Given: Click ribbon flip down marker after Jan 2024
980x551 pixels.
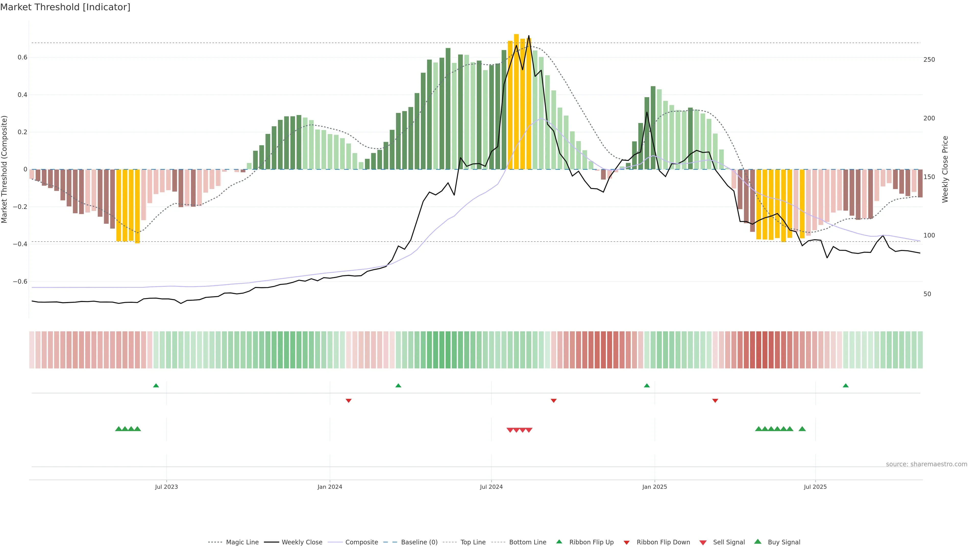Looking at the screenshot, I should tap(348, 400).
